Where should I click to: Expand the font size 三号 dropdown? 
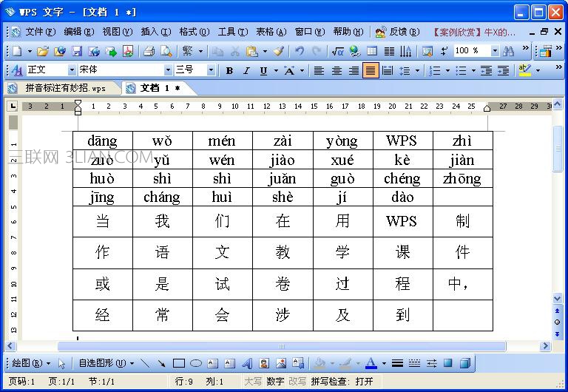point(211,70)
